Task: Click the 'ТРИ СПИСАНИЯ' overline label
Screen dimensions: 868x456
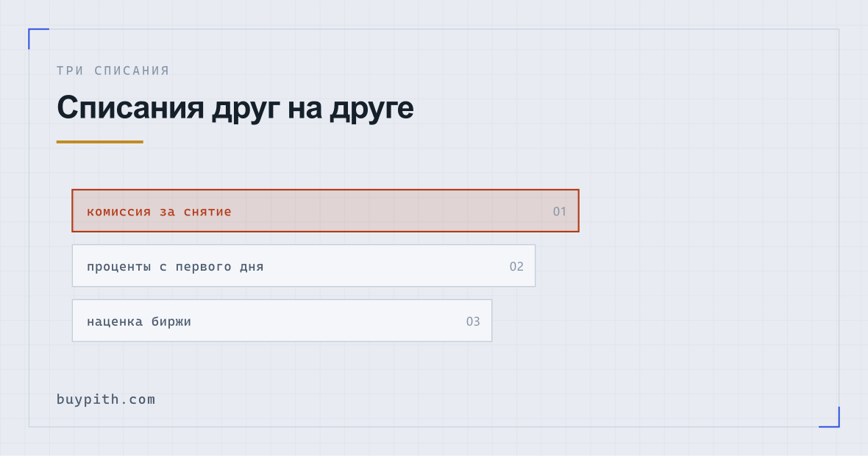Action: pos(113,71)
